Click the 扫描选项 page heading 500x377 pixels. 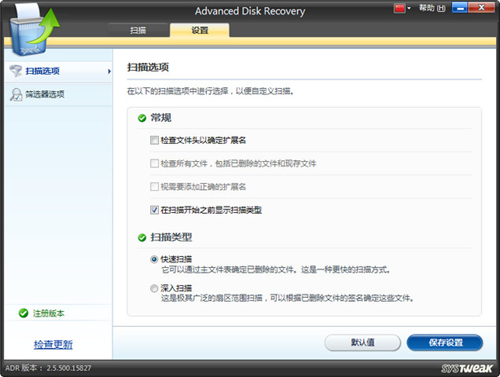(148, 67)
